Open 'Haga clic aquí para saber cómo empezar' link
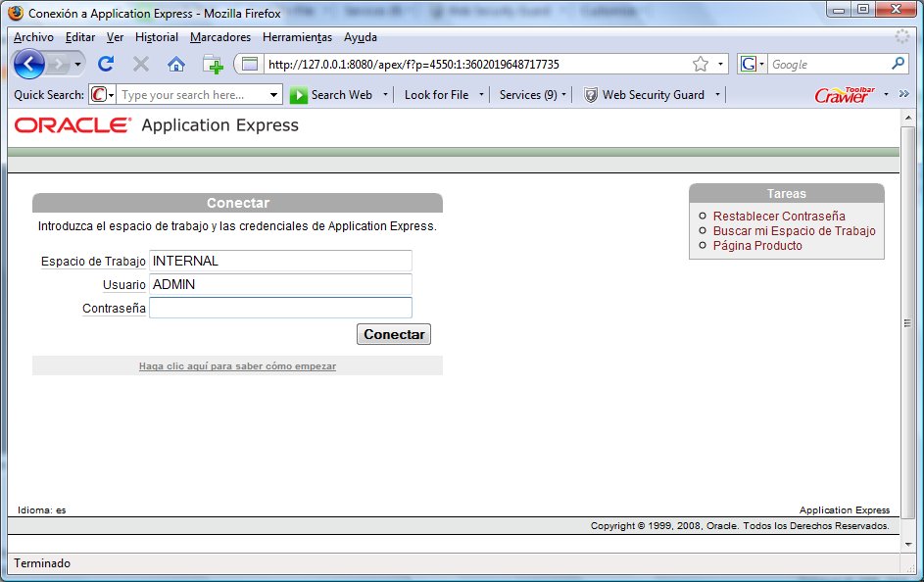 [x=237, y=365]
